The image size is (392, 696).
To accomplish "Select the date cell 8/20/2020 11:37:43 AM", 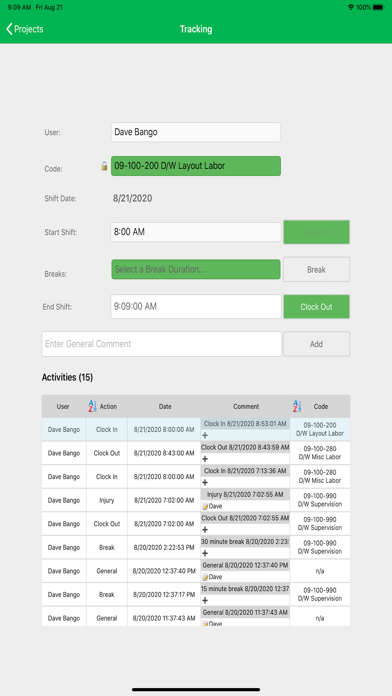I will tap(164, 618).
